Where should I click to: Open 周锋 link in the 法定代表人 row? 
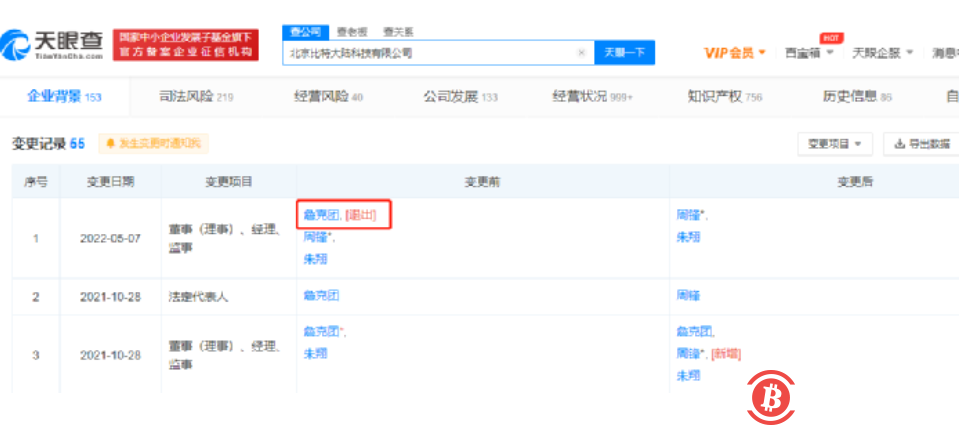click(688, 296)
